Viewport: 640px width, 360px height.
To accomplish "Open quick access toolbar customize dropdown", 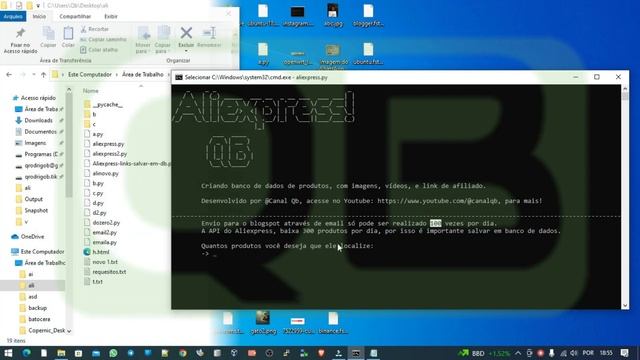I will tap(38, 6).
